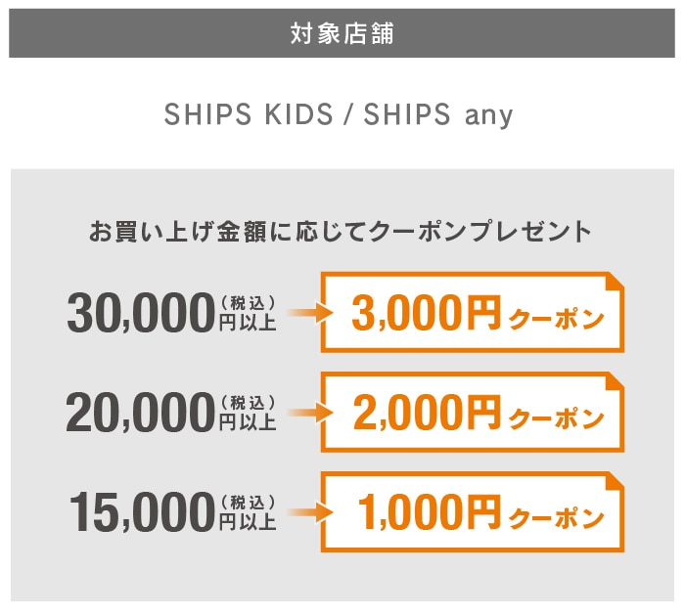685x616 pixels.
Task: Select the 3,000円クーポン coupon box
Action: 472,313
